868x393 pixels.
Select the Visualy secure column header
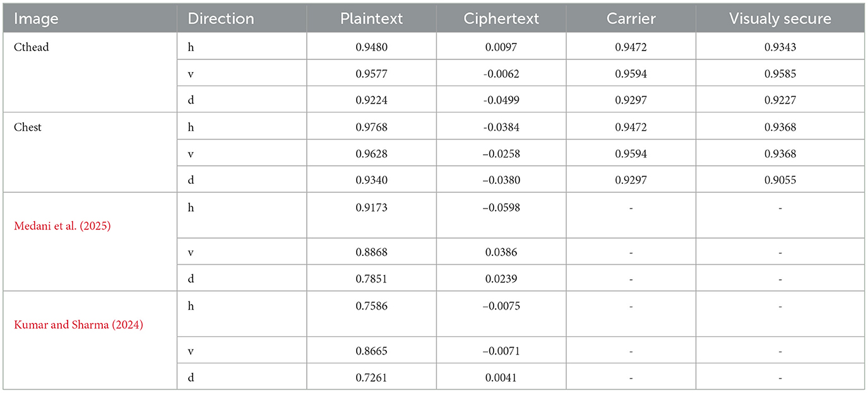[780, 18]
